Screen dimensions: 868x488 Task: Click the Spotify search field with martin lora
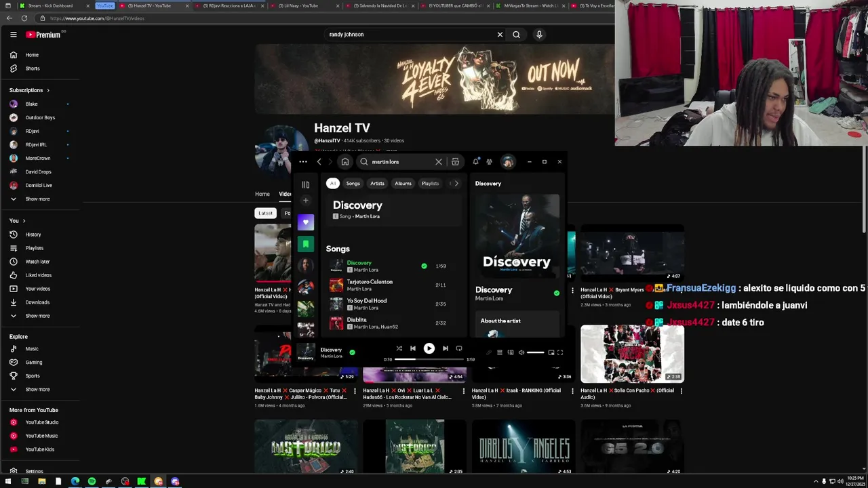(400, 162)
